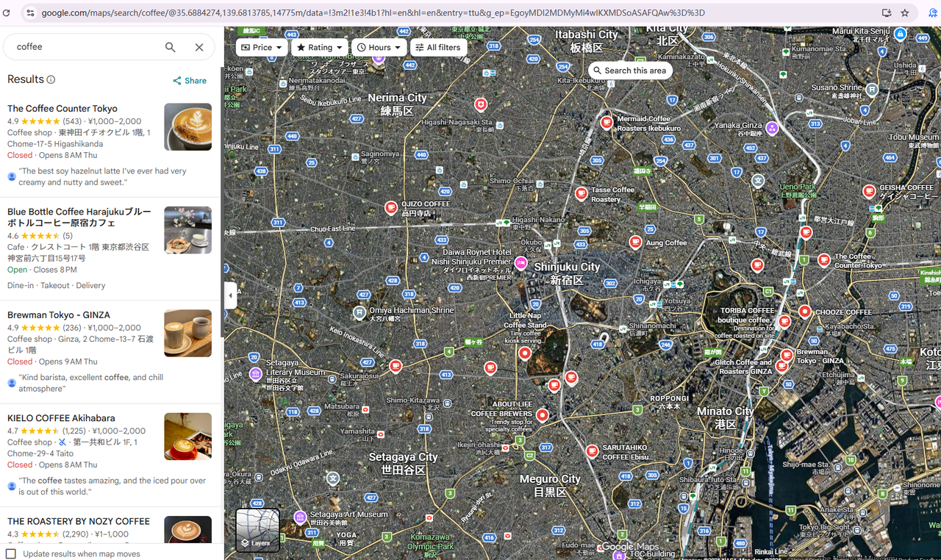Click Setagaya Art Museum marker
This screenshot has height=560, width=941.
coord(300,517)
